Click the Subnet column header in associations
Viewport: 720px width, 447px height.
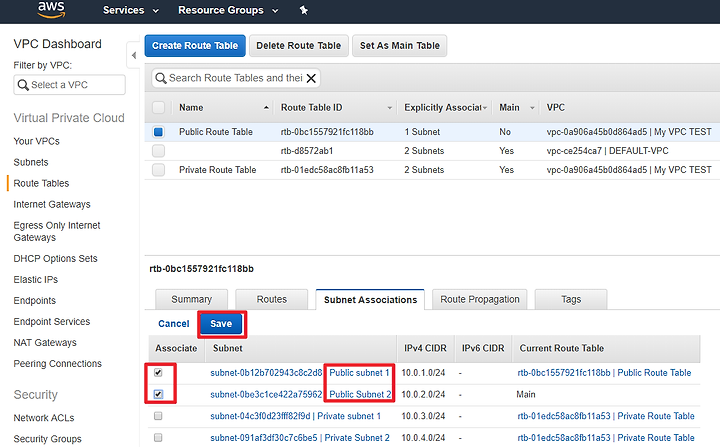coord(228,348)
